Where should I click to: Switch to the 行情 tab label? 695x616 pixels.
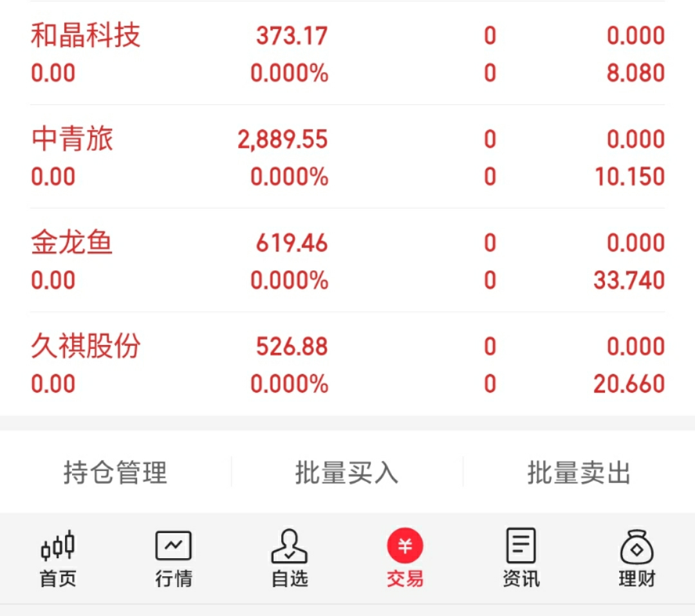[173, 579]
